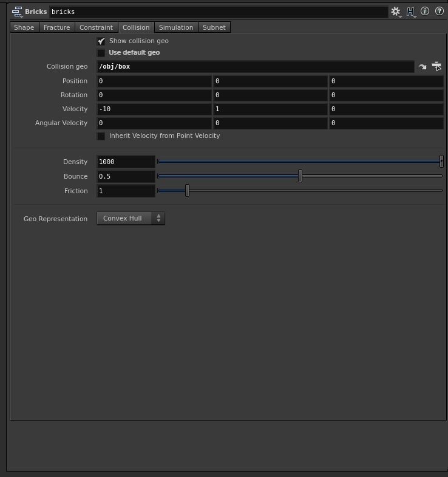Click the Angular Velocity Y field
448x477 pixels.
tap(271, 123)
